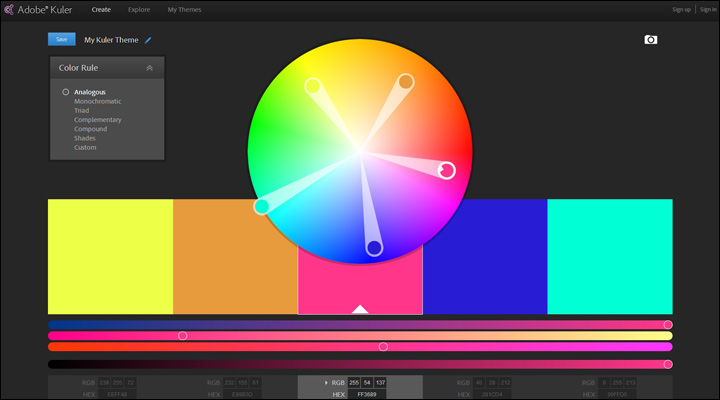Select the yellow color swatch
Image resolution: width=720 pixels, height=400 pixels.
(x=110, y=257)
